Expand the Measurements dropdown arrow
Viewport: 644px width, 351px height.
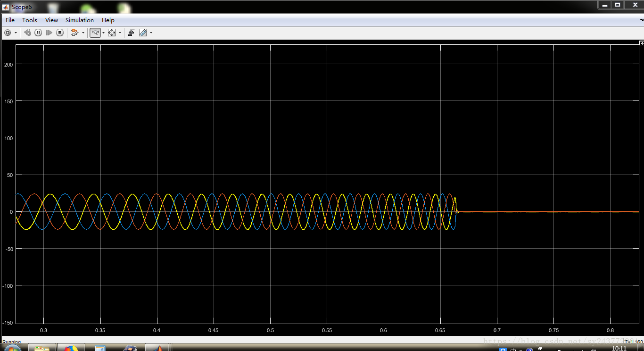tap(151, 33)
